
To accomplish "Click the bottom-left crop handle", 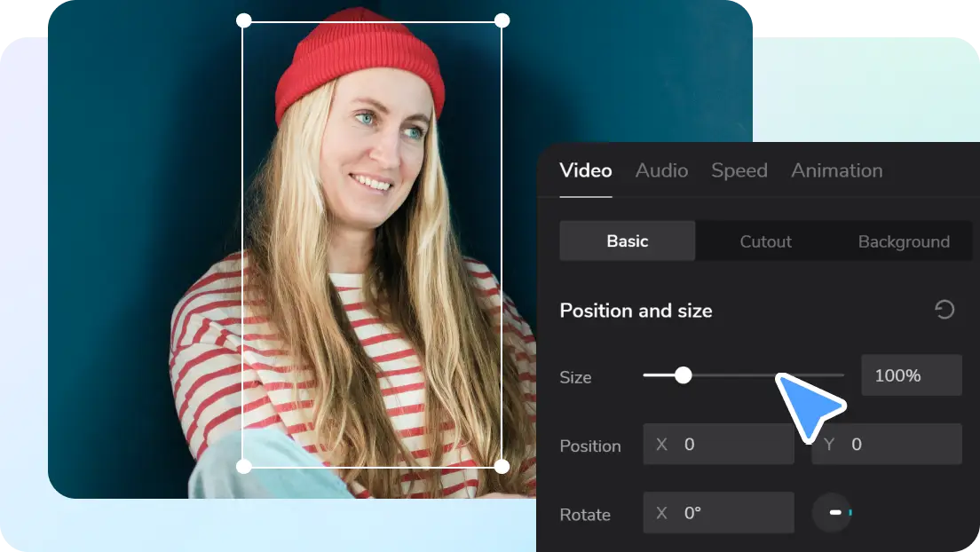I will (x=244, y=466).
